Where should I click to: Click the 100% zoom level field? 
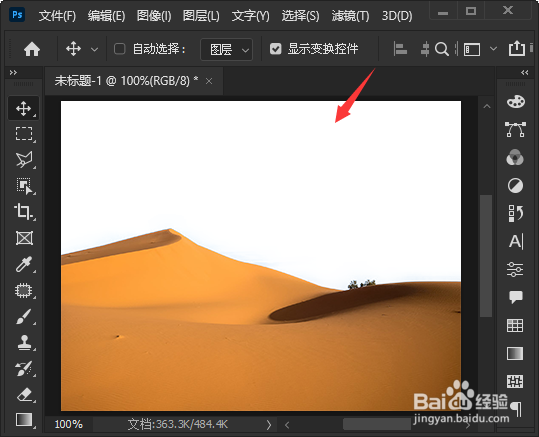[x=68, y=424]
